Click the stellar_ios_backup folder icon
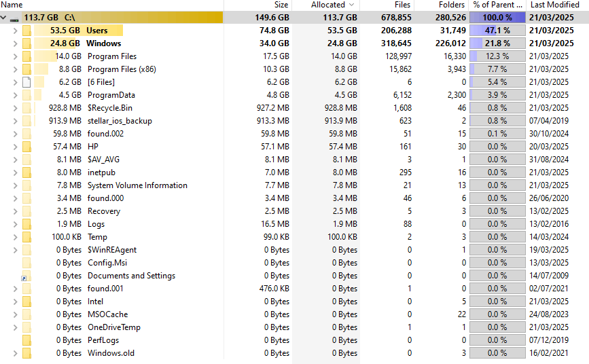 pyautogui.click(x=26, y=121)
